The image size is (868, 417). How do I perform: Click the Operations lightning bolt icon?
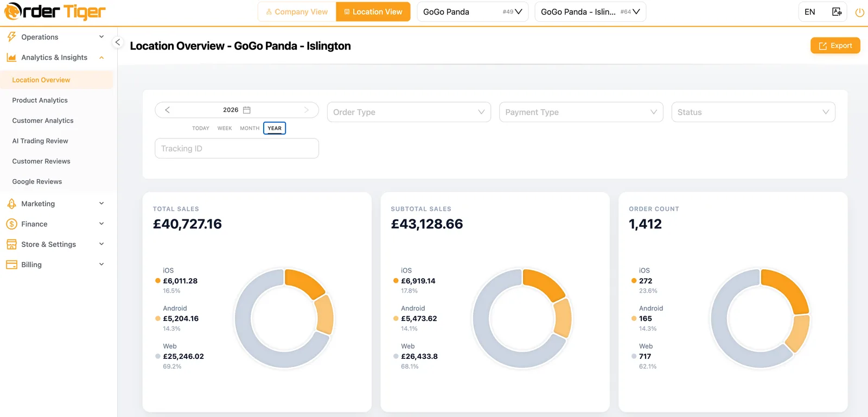pos(11,37)
